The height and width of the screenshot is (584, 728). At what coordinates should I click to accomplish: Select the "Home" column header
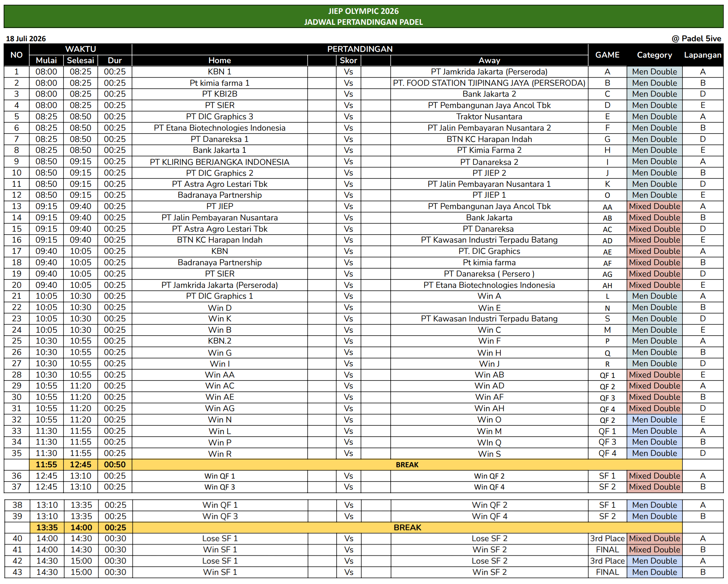pos(220,61)
